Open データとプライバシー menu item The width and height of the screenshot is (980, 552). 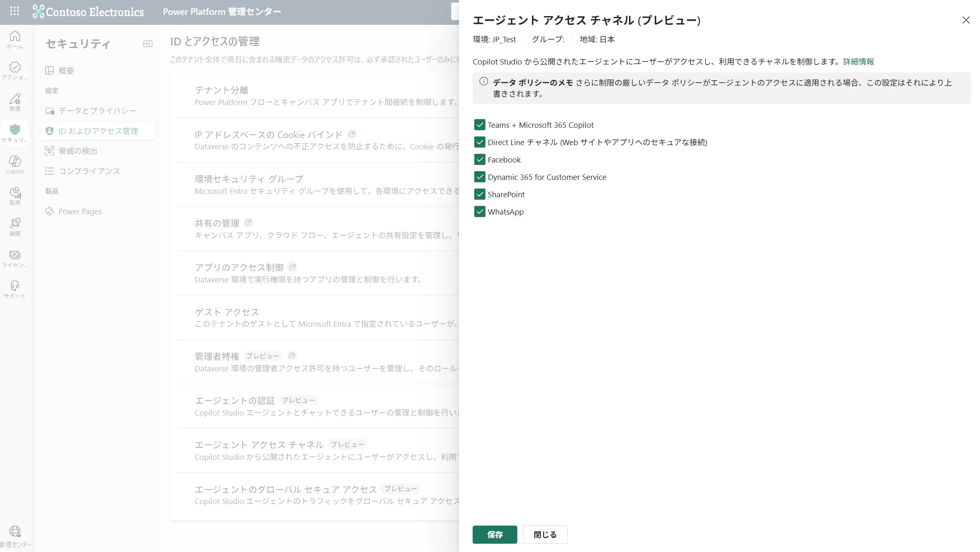click(x=98, y=111)
